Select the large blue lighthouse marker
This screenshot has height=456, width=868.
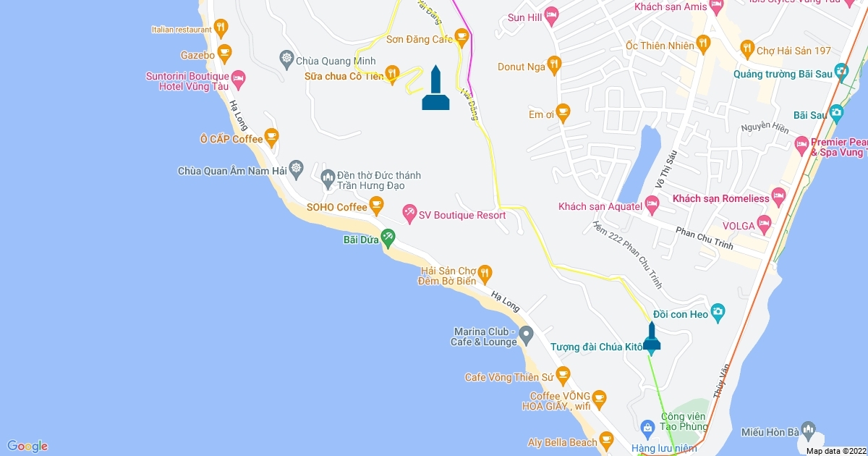(x=435, y=88)
